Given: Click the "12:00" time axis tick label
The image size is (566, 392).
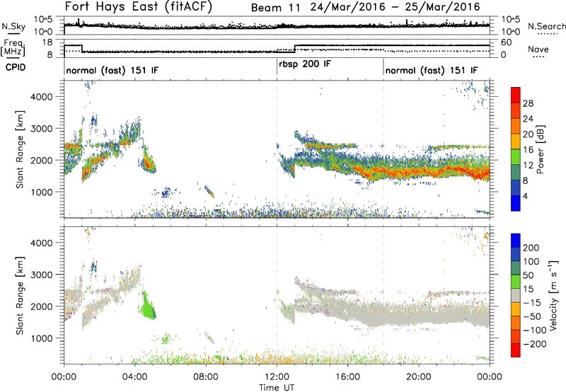Looking at the screenshot, I should click(277, 377).
